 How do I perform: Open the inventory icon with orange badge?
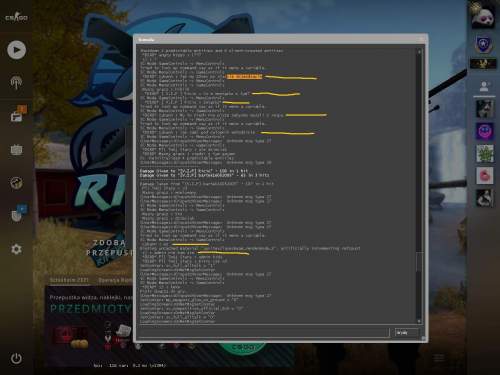(18, 114)
